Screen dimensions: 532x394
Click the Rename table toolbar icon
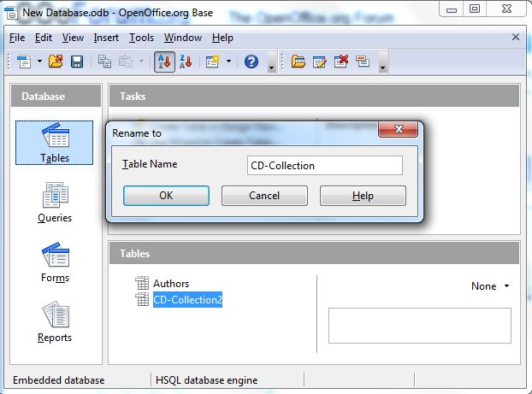362,62
